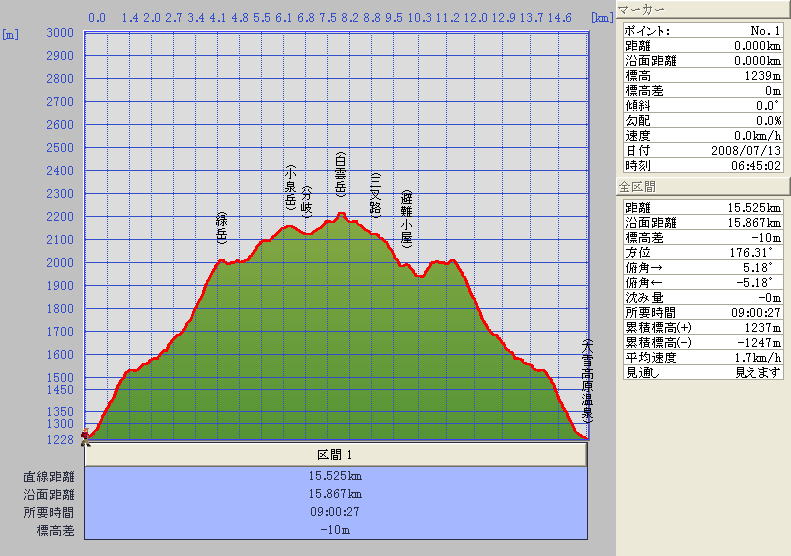Click the 区間 1 section header
791x556 pixels.
tap(335, 455)
